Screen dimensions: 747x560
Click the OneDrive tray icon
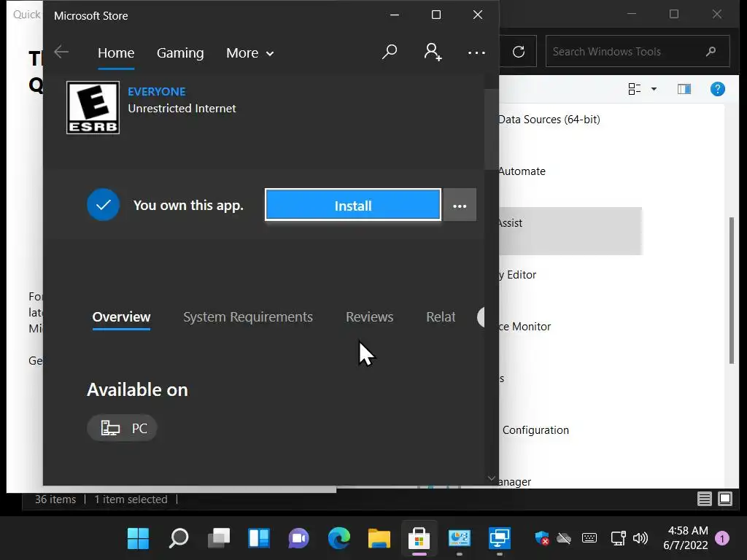click(x=564, y=538)
